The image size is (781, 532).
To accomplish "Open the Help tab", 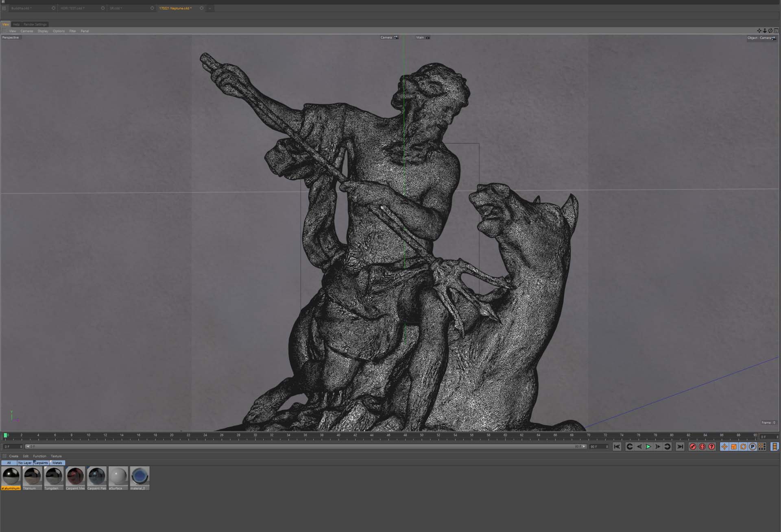I will (x=16, y=24).
